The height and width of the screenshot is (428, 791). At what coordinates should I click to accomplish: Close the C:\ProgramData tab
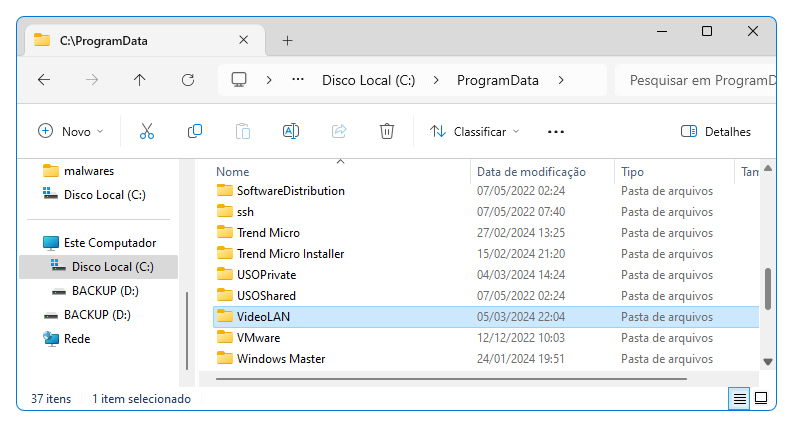244,40
